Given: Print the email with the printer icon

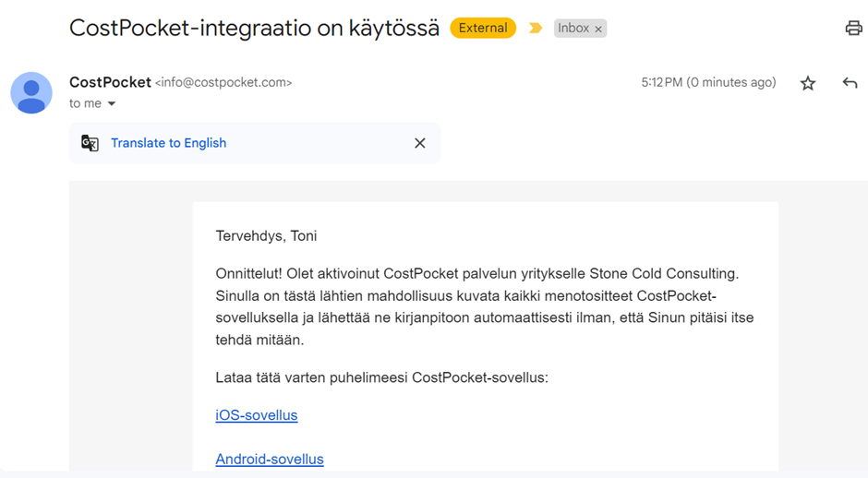Looking at the screenshot, I should pyautogui.click(x=853, y=28).
